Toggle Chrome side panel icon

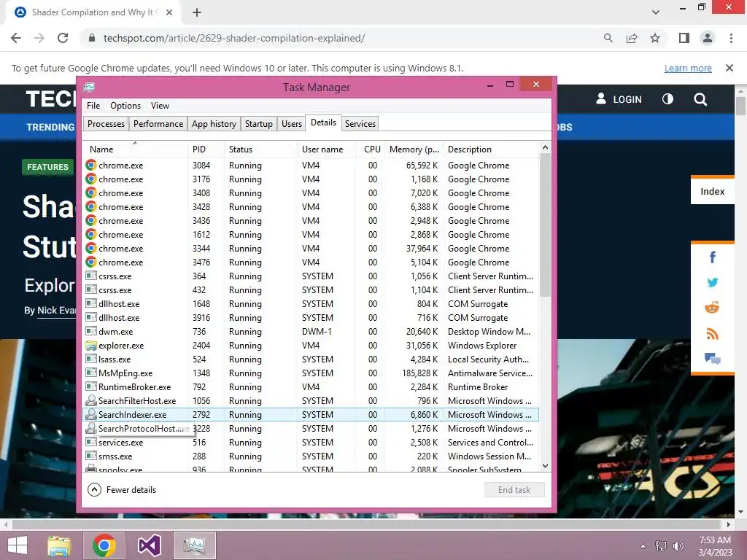684,38
